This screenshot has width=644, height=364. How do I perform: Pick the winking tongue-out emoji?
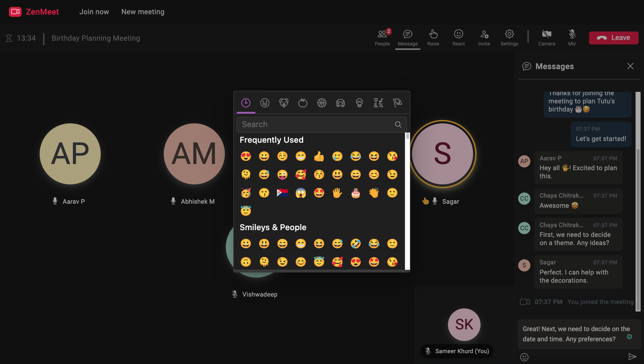click(x=282, y=175)
